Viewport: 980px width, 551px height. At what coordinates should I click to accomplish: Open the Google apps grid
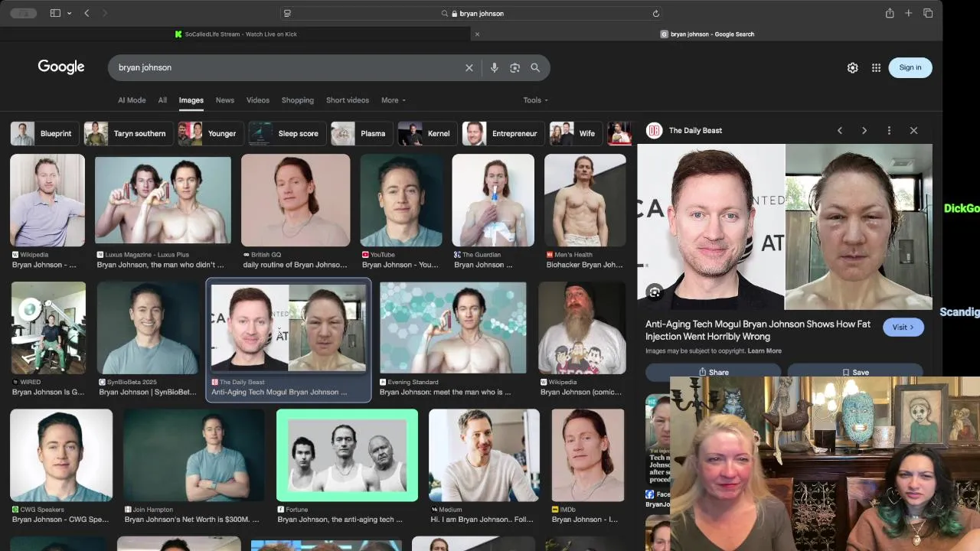[x=876, y=67]
